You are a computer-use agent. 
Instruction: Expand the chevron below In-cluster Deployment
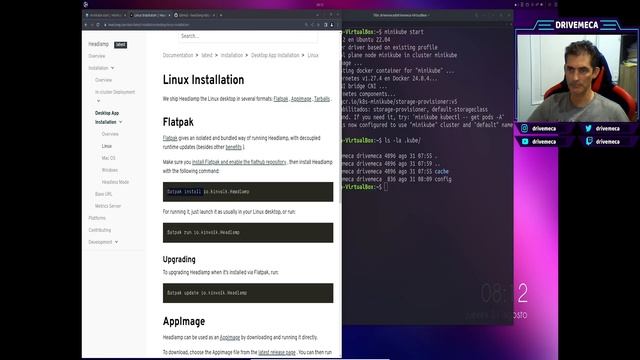coord(98,101)
